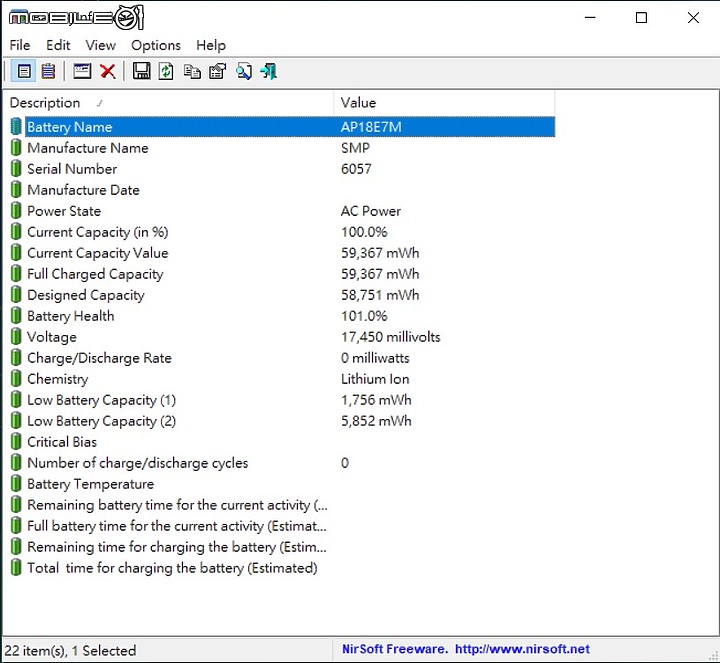Sort by the Description column header
This screenshot has height=663, width=720.
(168, 103)
